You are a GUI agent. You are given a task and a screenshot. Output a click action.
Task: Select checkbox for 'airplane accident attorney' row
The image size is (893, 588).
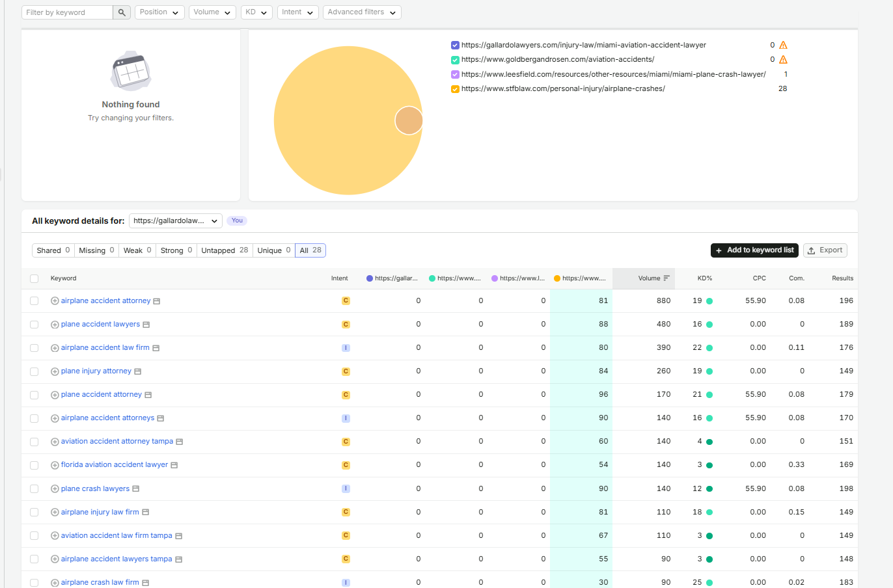[34, 301]
